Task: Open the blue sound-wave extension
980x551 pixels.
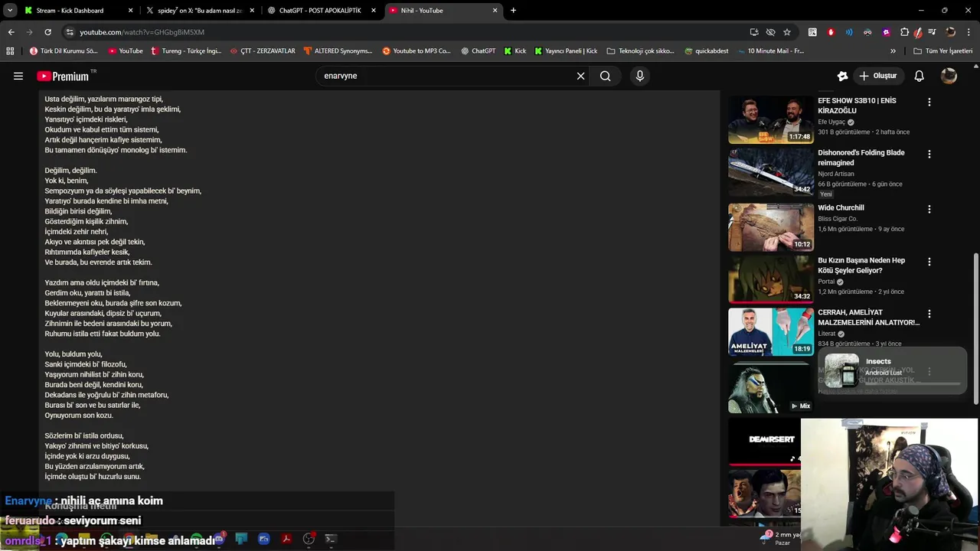Action: [x=849, y=32]
